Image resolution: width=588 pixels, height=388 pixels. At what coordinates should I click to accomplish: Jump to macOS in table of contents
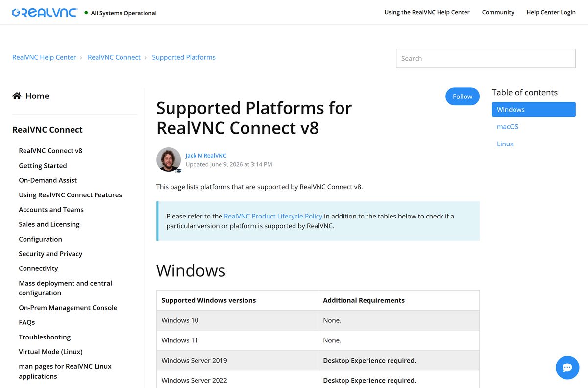click(508, 126)
